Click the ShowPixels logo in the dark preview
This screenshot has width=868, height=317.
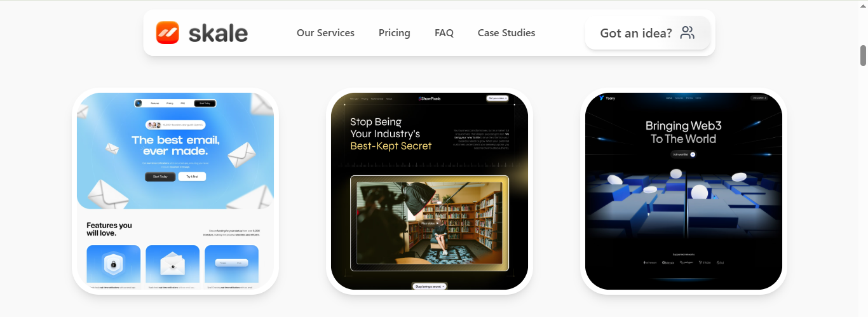click(x=430, y=98)
